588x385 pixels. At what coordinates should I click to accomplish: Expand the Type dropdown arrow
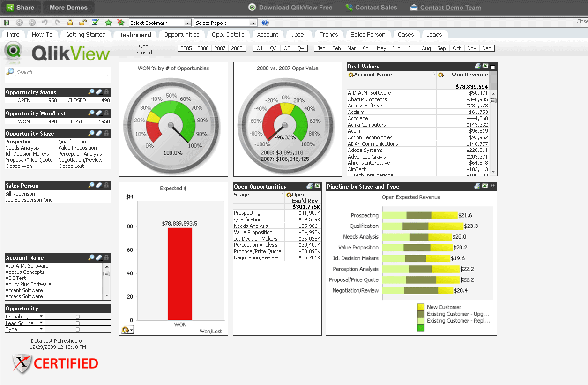(41, 329)
